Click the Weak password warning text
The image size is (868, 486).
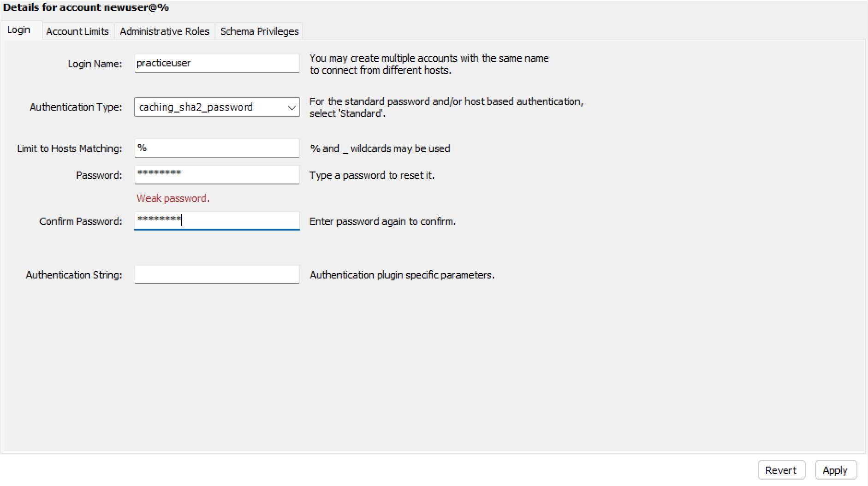pyautogui.click(x=173, y=198)
